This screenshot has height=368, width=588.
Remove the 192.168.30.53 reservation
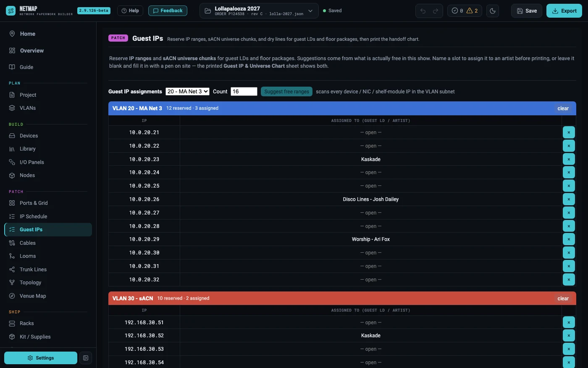tap(569, 349)
